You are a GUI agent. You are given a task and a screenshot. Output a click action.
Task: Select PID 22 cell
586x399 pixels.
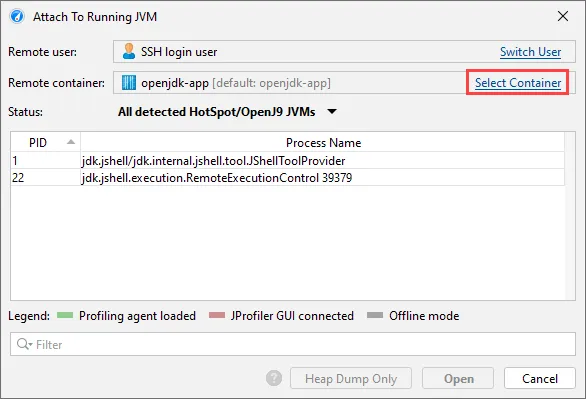click(x=46, y=177)
